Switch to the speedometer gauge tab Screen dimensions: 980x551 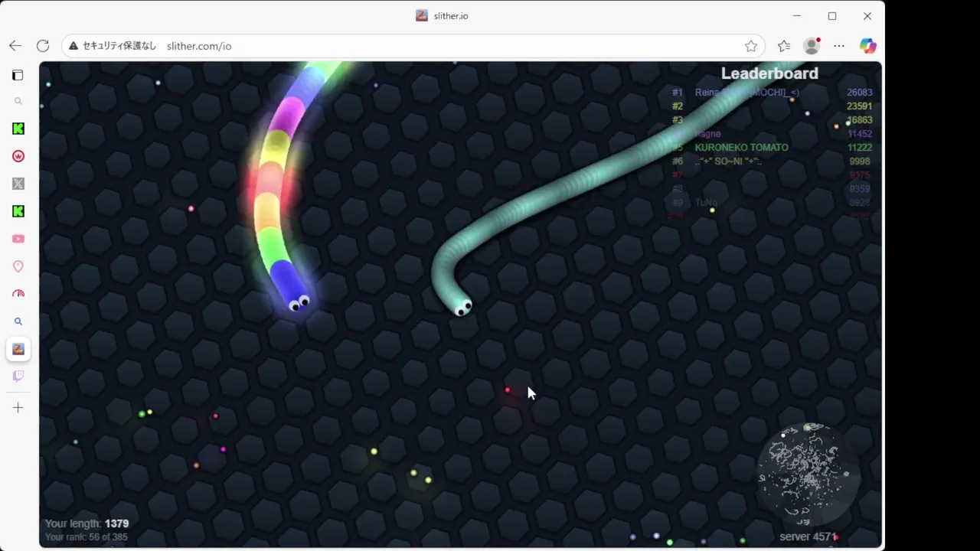click(18, 294)
